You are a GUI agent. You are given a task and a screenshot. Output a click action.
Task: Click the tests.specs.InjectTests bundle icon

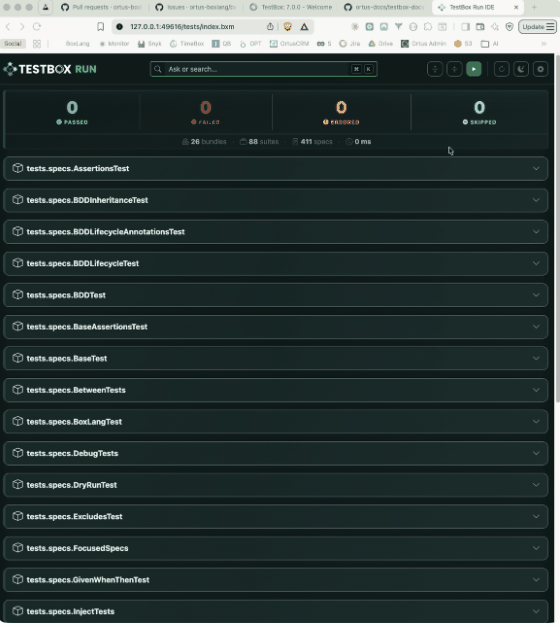18,611
